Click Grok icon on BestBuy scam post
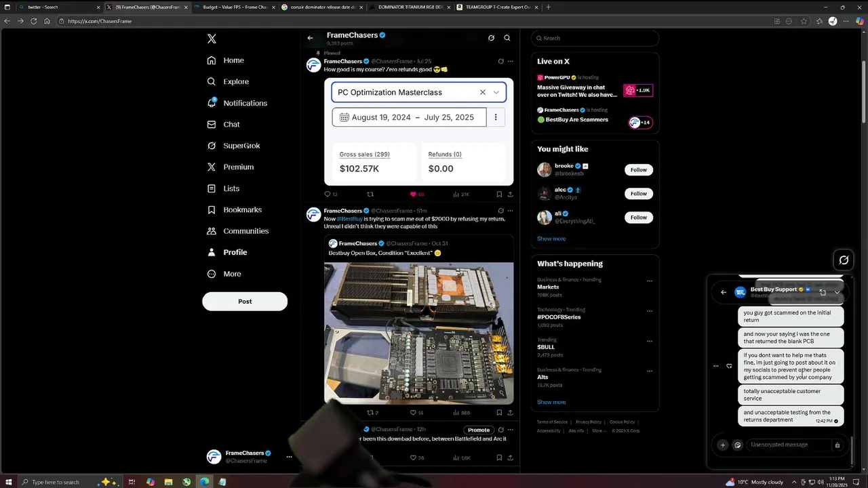The width and height of the screenshot is (868, 488). tap(500, 211)
